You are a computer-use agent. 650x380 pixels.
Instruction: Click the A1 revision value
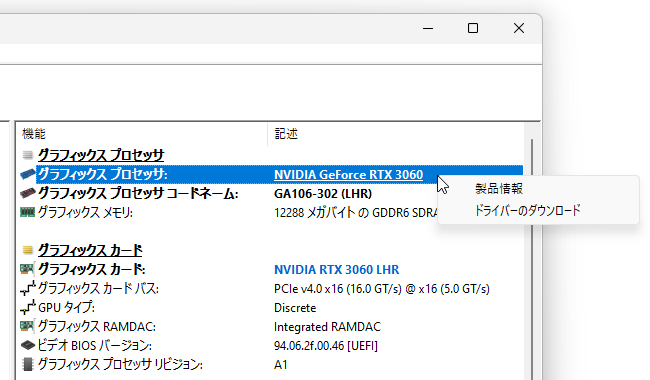pyautogui.click(x=281, y=365)
